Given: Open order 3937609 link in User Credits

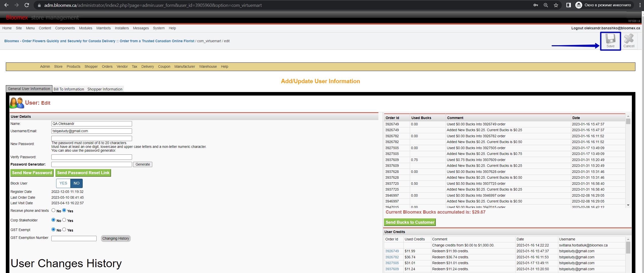Looking at the screenshot, I should 392,269.
